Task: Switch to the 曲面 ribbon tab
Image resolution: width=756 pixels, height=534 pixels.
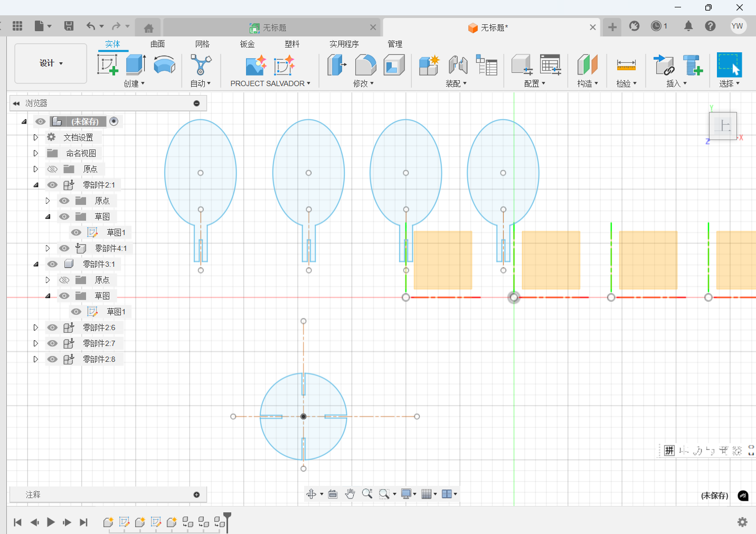Action: click(x=157, y=44)
